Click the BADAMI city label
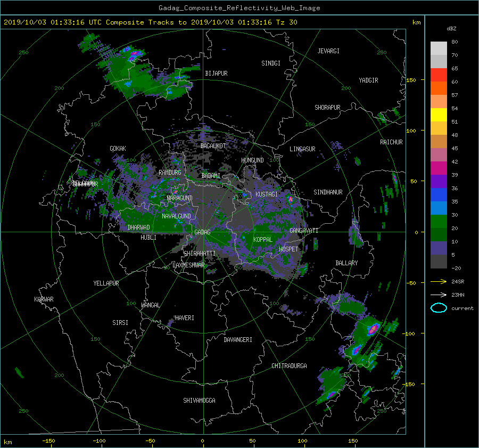479x448 pixels. 211,176
